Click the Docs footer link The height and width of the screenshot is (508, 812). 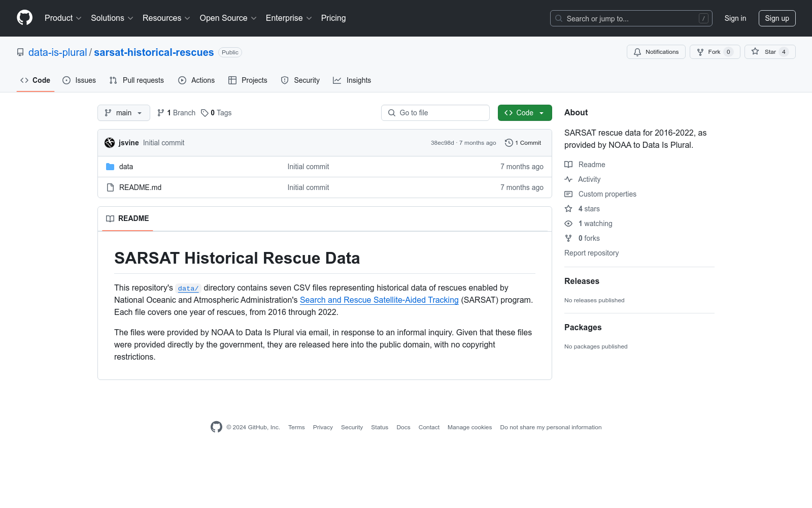[x=403, y=427]
